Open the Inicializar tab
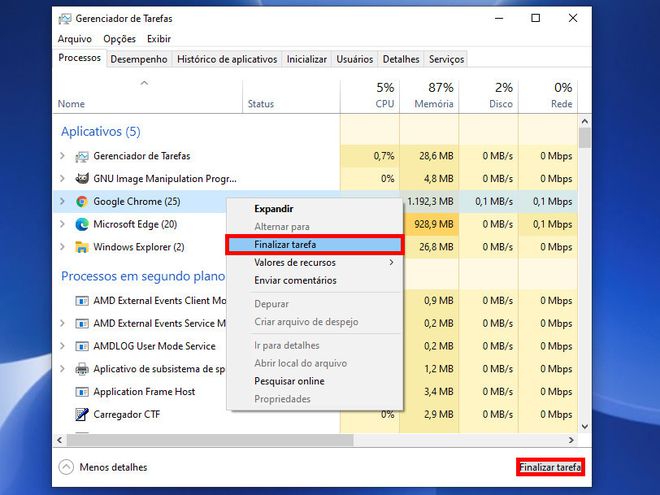660x495 pixels. [307, 59]
